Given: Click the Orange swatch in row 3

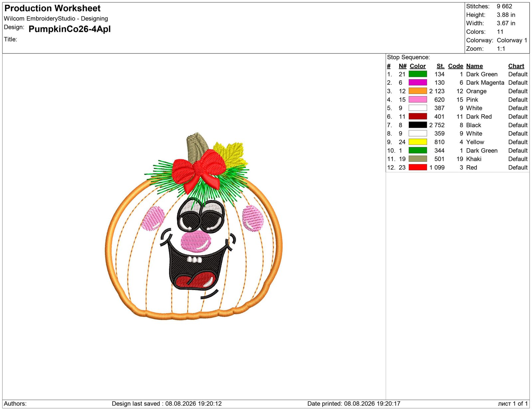Looking at the screenshot, I should tap(418, 91).
